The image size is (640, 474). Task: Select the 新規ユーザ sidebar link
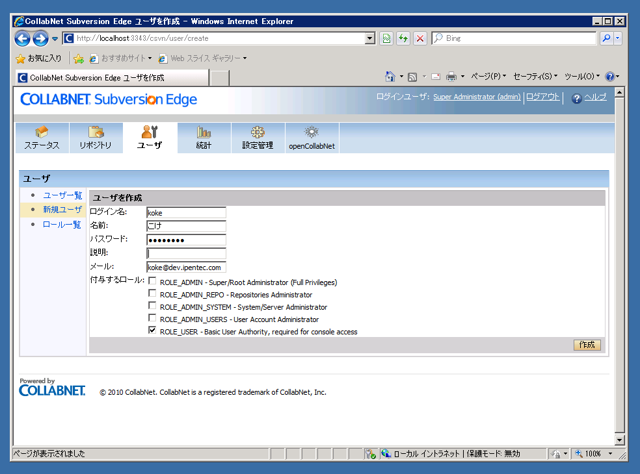tap(62, 210)
